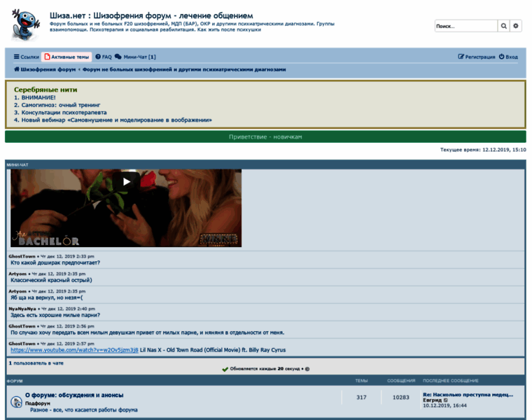532x420 pixels.
Task: Open the Ссылки quick links menu
Action: (27, 57)
